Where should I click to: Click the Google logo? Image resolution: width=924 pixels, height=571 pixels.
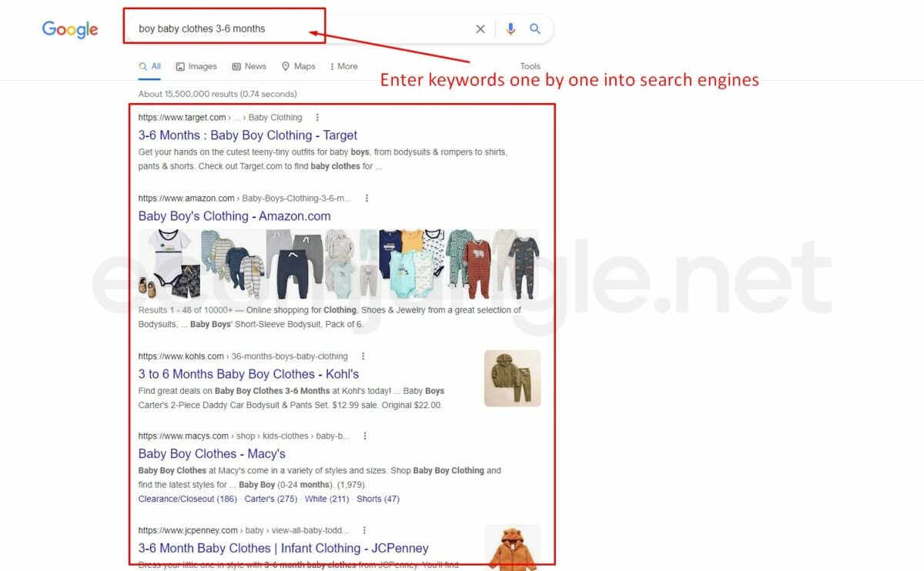pyautogui.click(x=70, y=29)
